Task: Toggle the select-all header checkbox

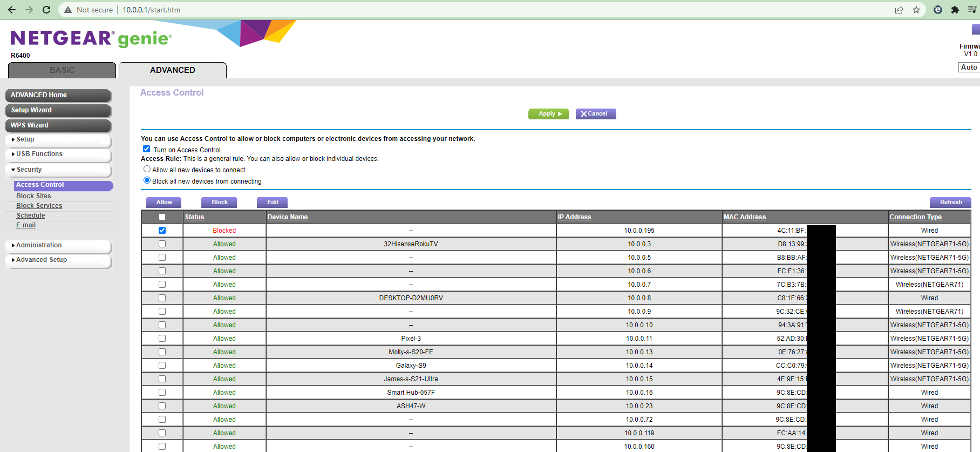Action: pos(162,217)
